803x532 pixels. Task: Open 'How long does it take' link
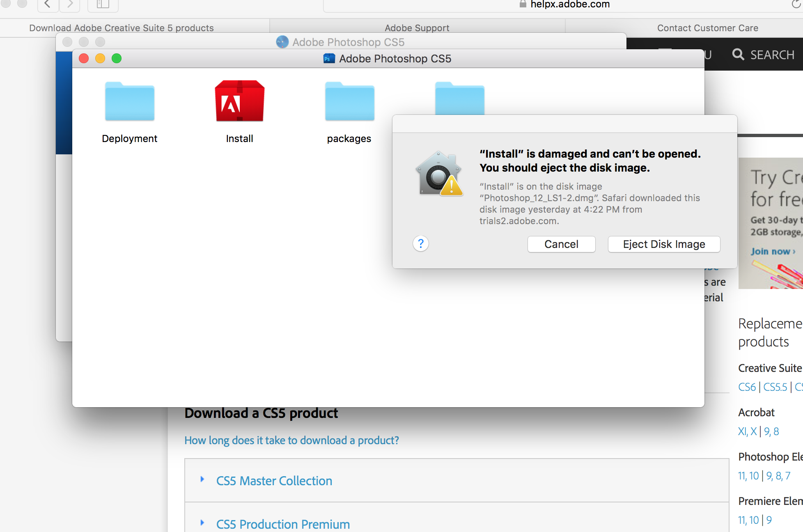pyautogui.click(x=291, y=440)
